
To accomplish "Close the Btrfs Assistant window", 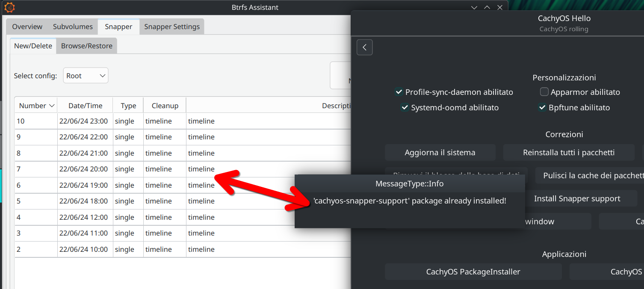I will click(500, 7).
